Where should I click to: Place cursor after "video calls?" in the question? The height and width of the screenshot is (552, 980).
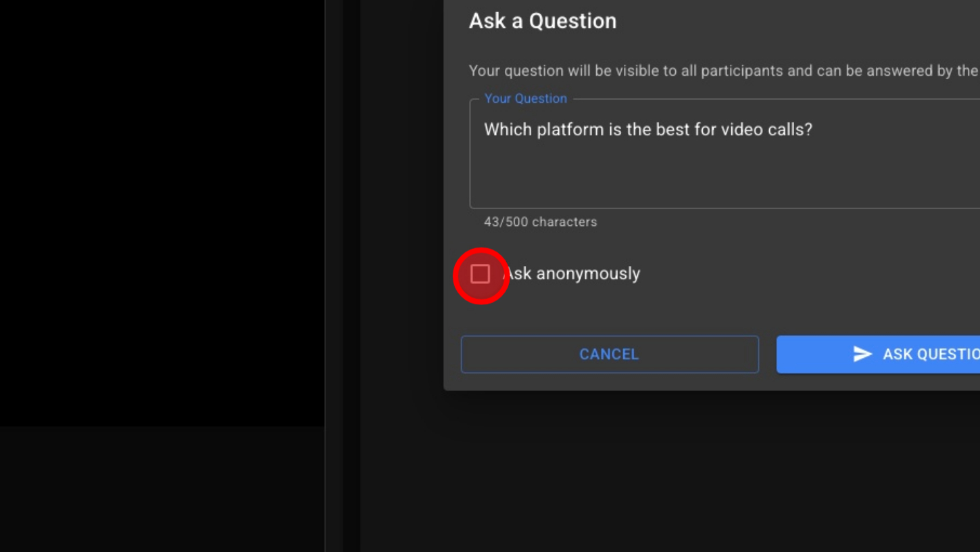coord(813,130)
